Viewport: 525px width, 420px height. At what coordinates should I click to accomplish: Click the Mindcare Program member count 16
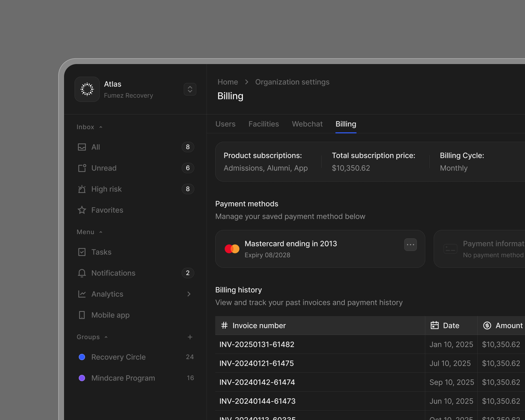pyautogui.click(x=190, y=378)
